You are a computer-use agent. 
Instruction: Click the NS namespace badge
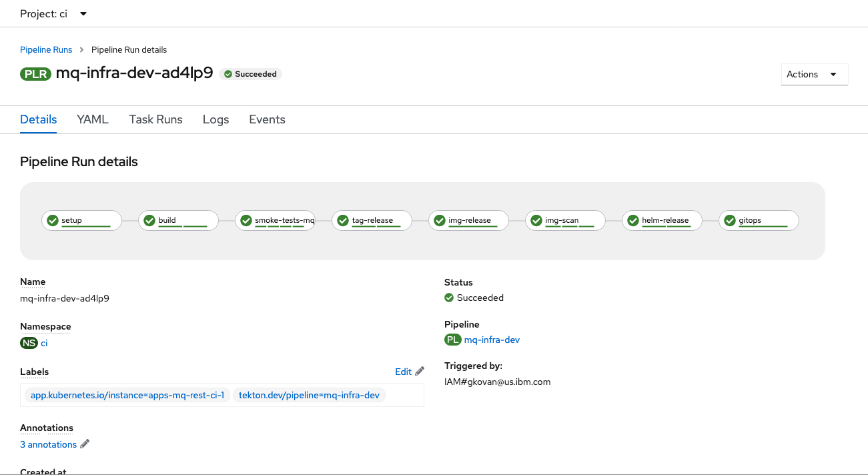(29, 343)
